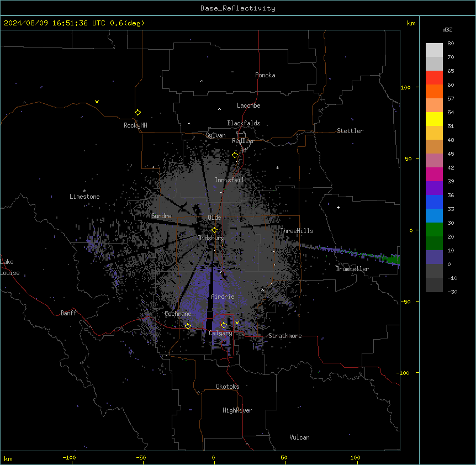Select the light grey 70-80 dBZ legend swatch
Image resolution: width=476 pixels, height=465 pixels.
coord(434,50)
